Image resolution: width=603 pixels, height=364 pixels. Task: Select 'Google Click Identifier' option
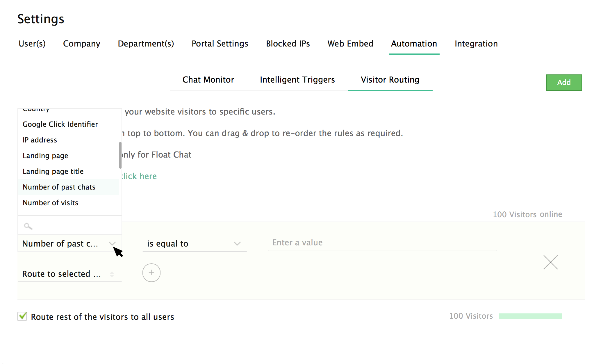pos(60,124)
